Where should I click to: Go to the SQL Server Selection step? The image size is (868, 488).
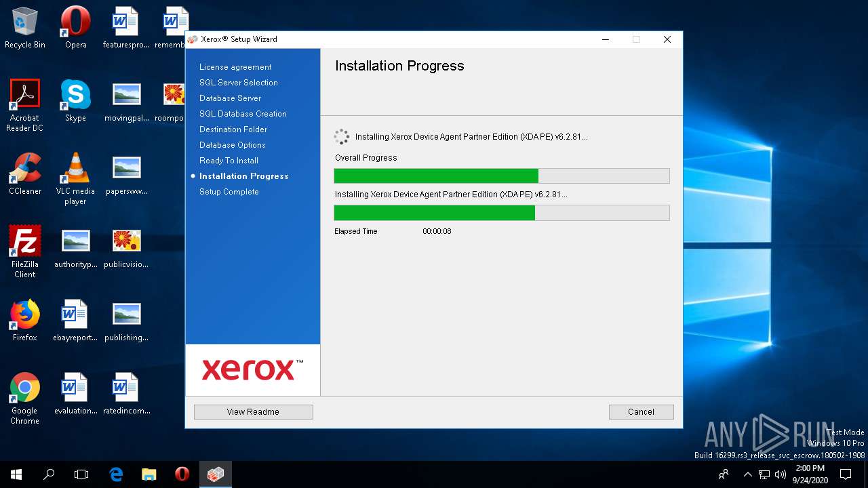pos(239,83)
